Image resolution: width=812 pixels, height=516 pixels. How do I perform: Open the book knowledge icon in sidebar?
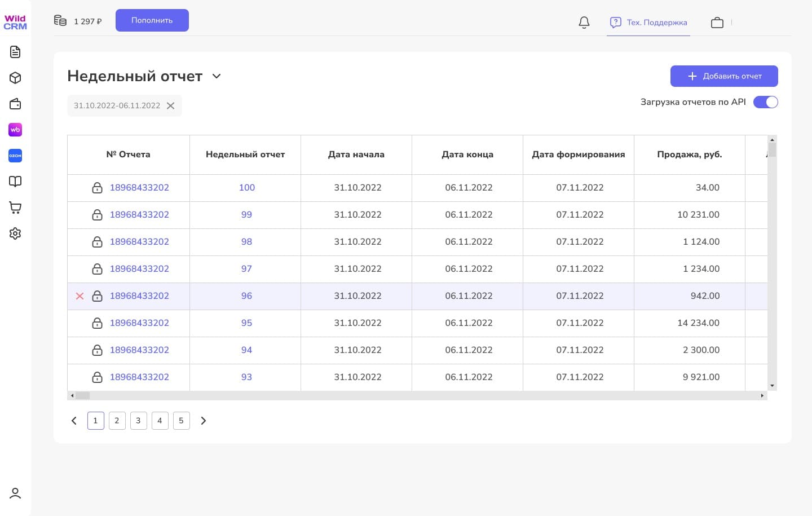click(15, 182)
